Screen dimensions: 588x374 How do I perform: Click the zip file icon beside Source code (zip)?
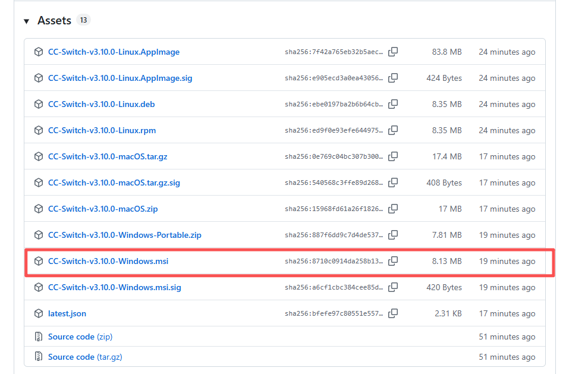click(39, 337)
